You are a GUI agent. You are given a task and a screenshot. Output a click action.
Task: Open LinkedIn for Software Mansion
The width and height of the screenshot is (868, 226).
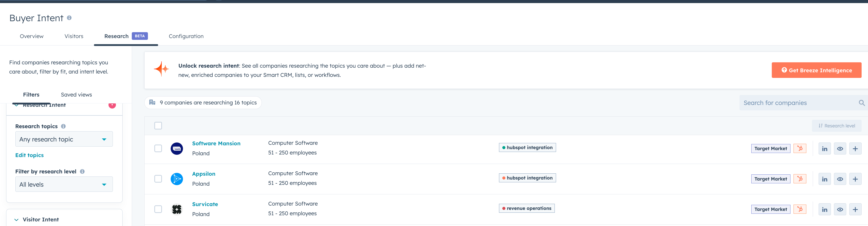824,149
